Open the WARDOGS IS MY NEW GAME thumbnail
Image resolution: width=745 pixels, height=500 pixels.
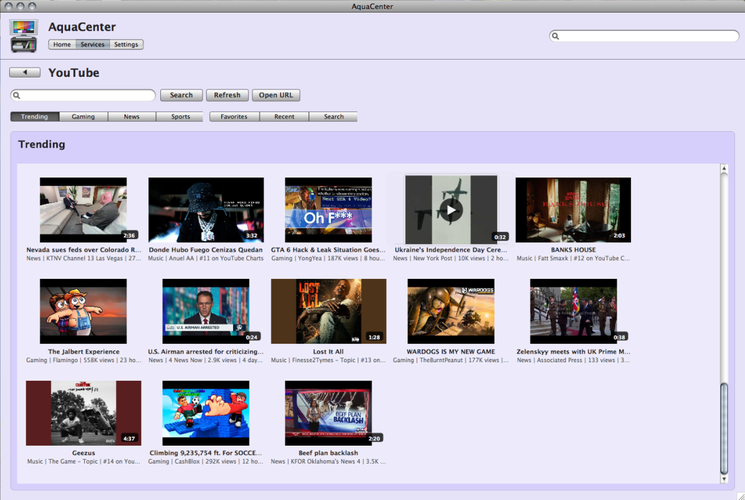pyautogui.click(x=451, y=311)
